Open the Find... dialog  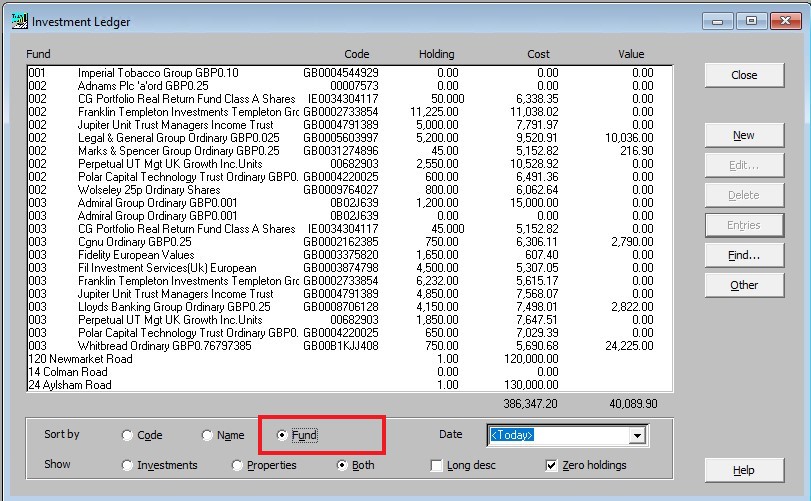pyautogui.click(x=744, y=255)
